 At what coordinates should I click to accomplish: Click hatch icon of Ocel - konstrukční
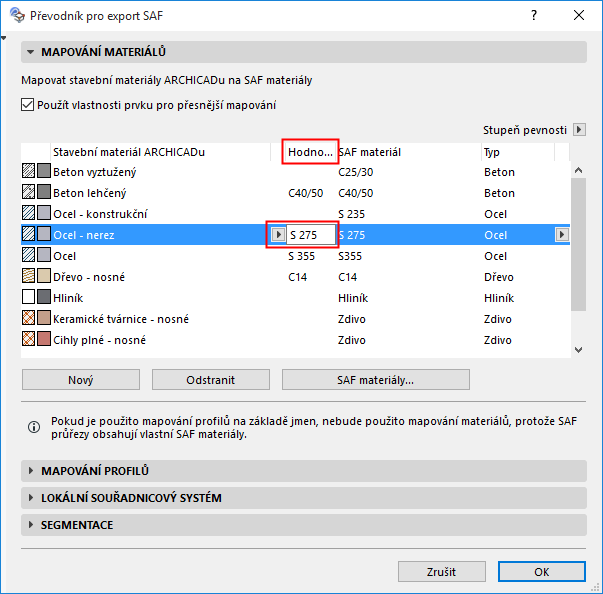(x=28, y=213)
